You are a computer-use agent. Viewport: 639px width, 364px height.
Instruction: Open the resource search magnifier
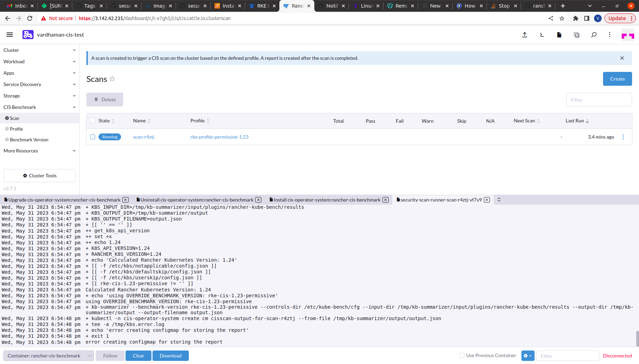coord(594,35)
